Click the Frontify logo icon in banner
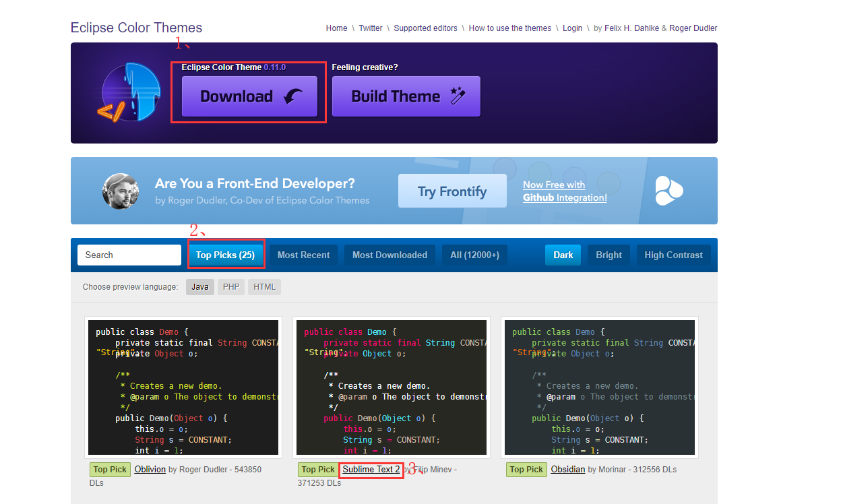The height and width of the screenshot is (504, 841). pyautogui.click(x=669, y=191)
